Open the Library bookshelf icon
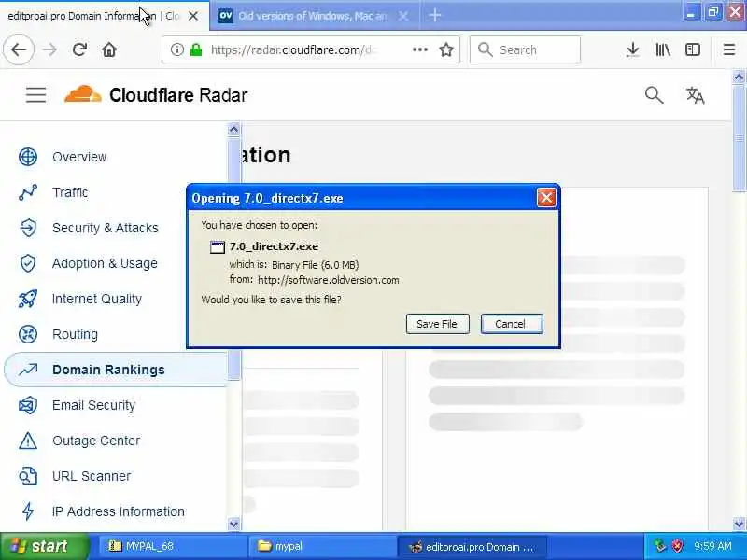This screenshot has height=560, width=747. point(663,49)
